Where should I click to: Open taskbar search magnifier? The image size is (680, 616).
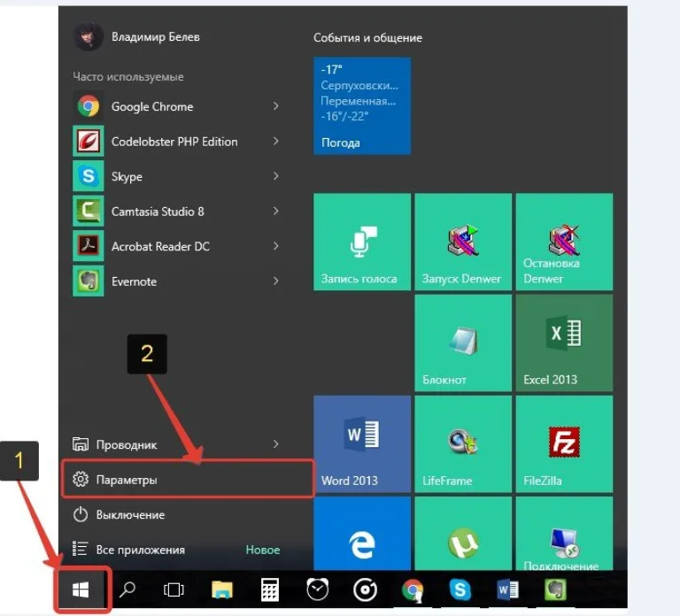pos(127,589)
